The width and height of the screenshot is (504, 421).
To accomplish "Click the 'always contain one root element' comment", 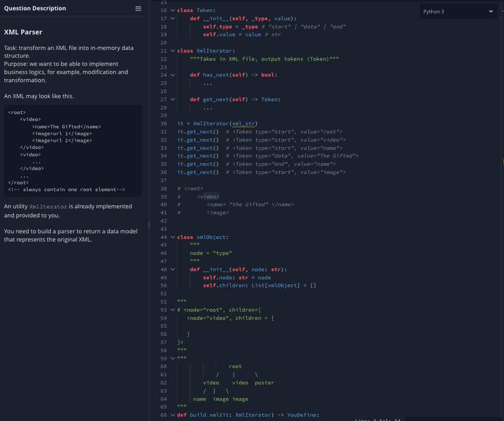I will click(x=67, y=190).
